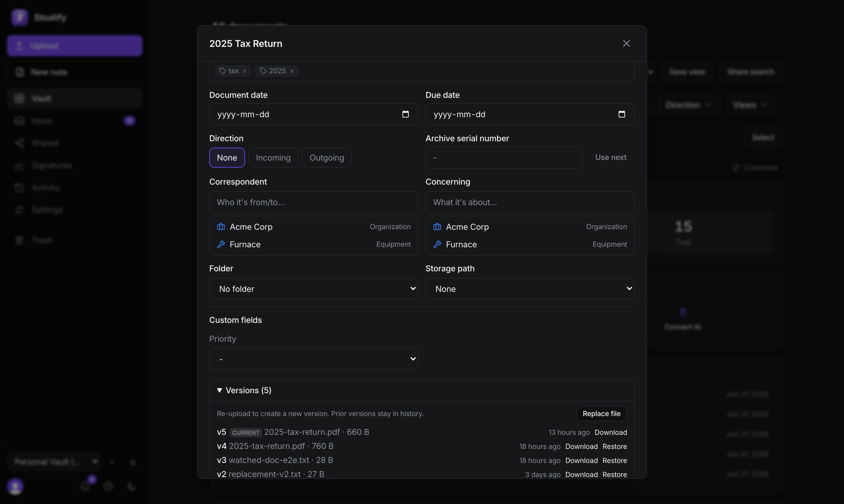The width and height of the screenshot is (844, 504).
Task: Click the Due date input field
Action: click(530, 115)
